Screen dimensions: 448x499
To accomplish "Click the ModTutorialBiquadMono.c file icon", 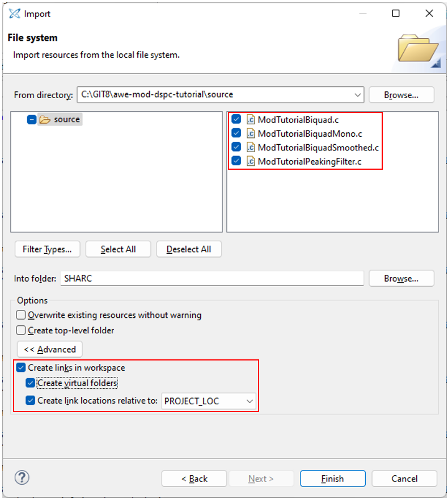I will 250,133.
